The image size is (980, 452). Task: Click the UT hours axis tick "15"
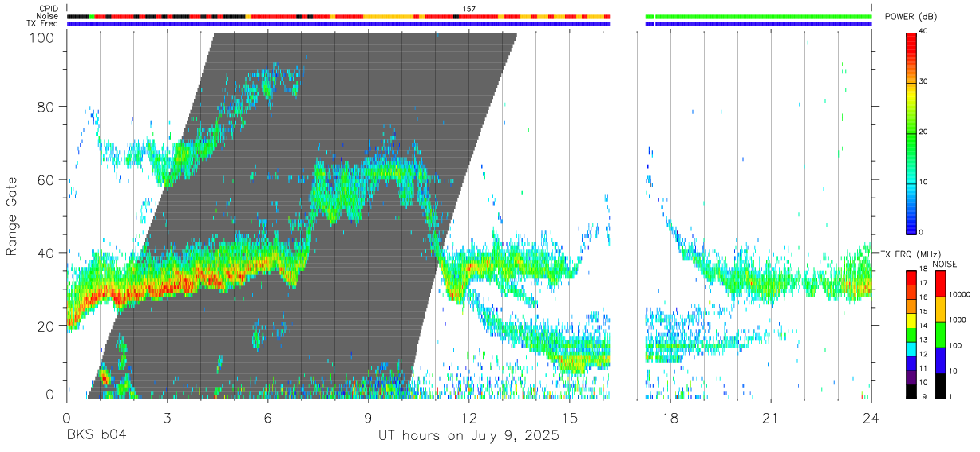[570, 417]
